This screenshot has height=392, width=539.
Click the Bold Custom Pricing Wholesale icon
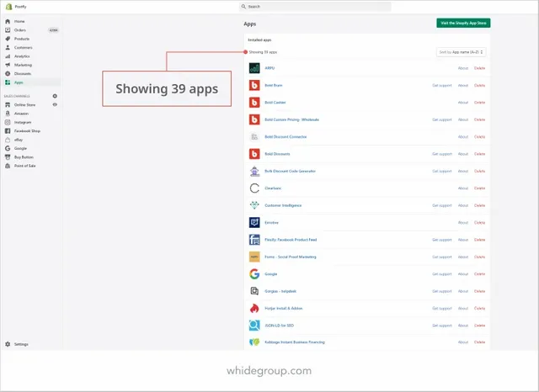click(254, 119)
